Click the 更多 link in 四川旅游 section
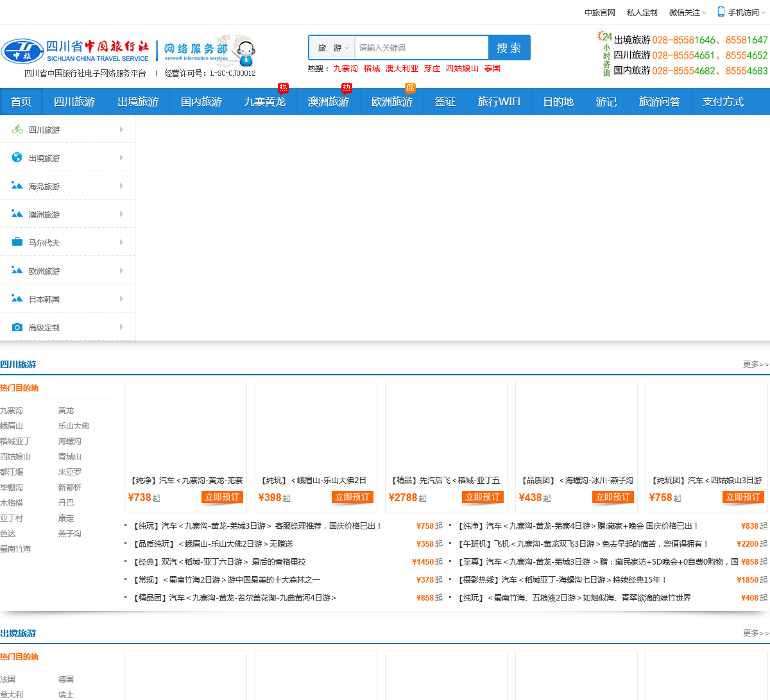Screen dimensions: 770x700 pyautogui.click(x=755, y=364)
